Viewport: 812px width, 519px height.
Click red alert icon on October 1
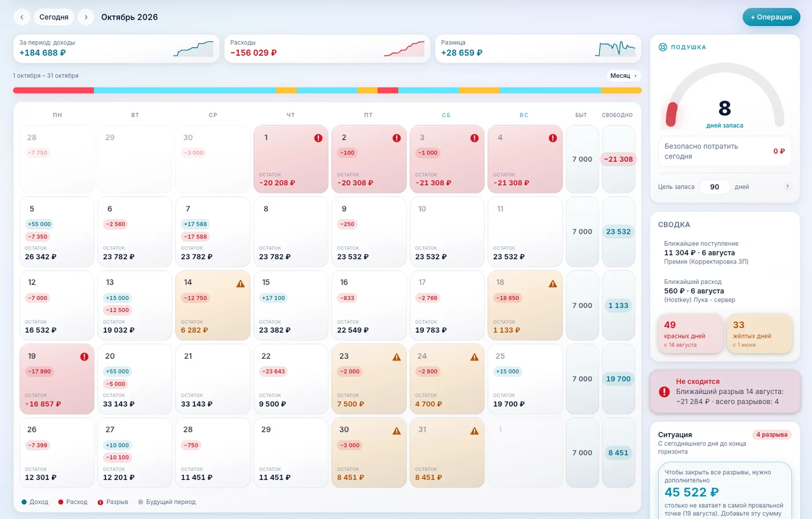318,138
